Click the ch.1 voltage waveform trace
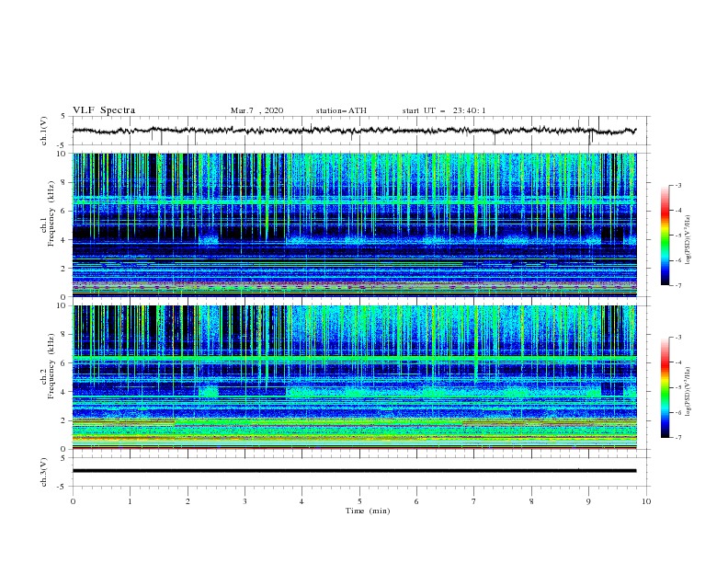The image size is (728, 563). pyautogui.click(x=355, y=131)
